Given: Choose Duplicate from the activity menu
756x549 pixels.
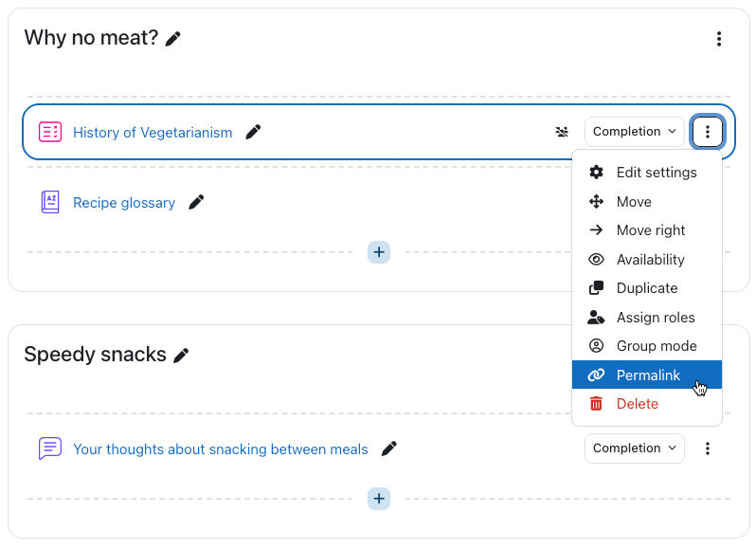Looking at the screenshot, I should click(647, 288).
